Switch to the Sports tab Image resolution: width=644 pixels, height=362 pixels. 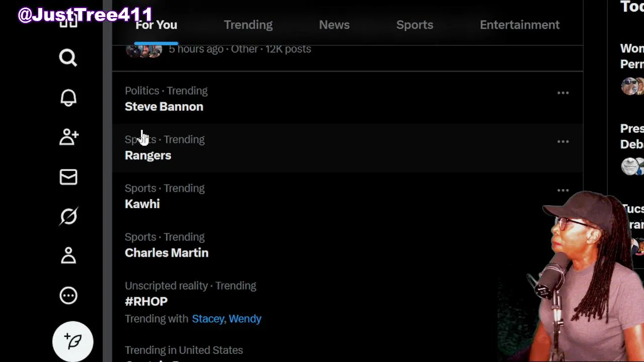point(415,25)
